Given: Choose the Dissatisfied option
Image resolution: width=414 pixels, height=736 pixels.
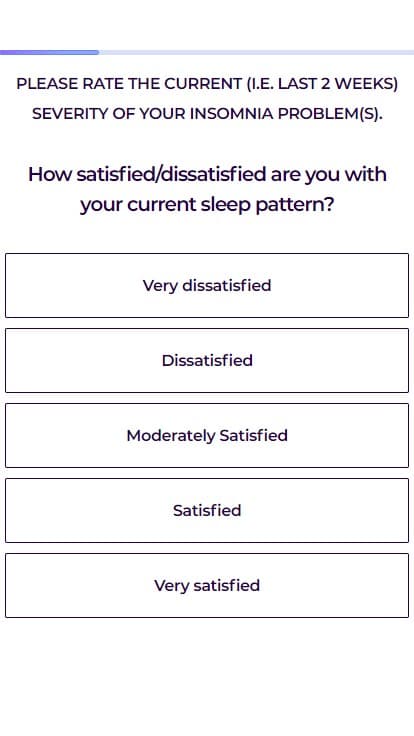Looking at the screenshot, I should pyautogui.click(x=207, y=360).
